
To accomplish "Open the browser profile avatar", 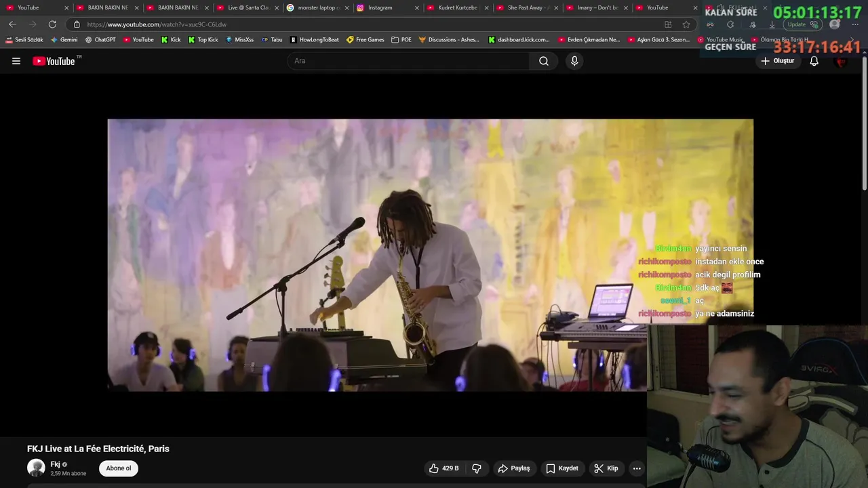I will pyautogui.click(x=833, y=24).
